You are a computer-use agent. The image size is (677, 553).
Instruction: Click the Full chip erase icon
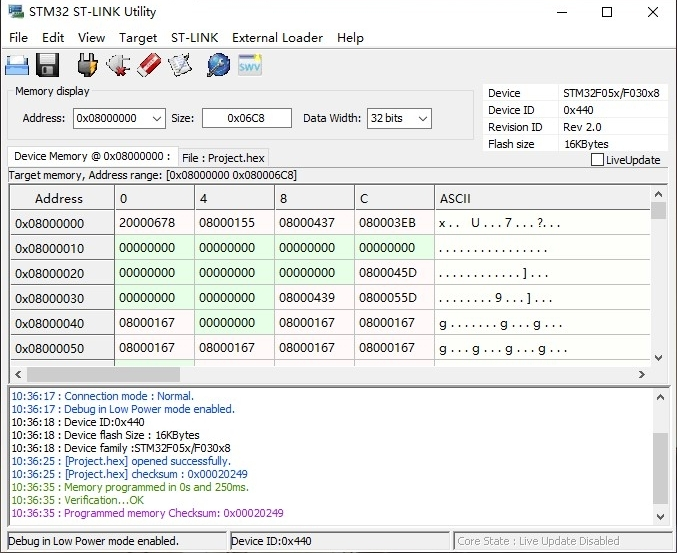coord(148,66)
